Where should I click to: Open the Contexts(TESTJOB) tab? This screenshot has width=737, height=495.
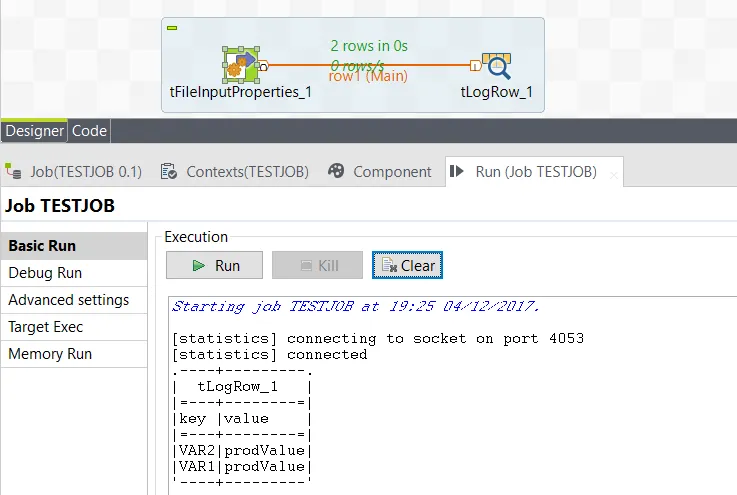[235, 172]
